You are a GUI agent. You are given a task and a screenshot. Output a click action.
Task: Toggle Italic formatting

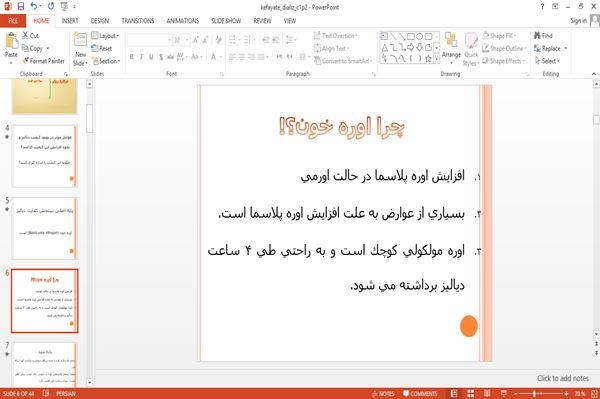coord(141,57)
